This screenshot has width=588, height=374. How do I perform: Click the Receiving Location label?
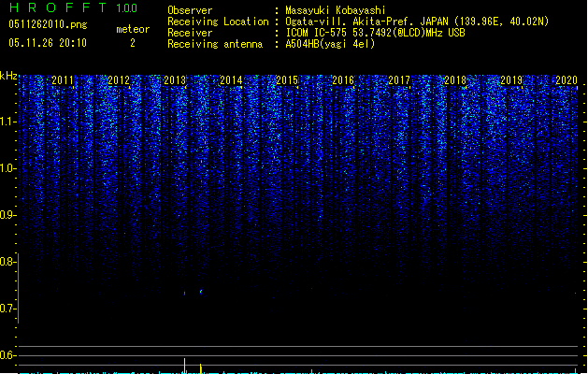point(218,22)
